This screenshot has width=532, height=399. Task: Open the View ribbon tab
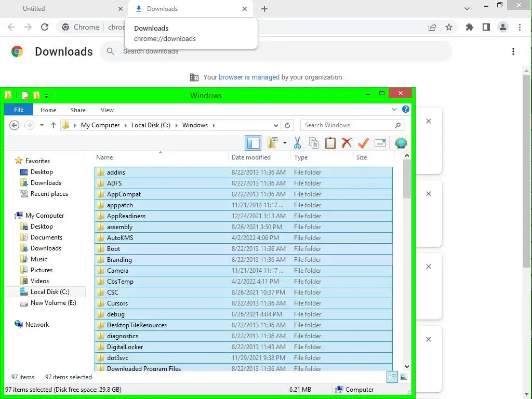tap(107, 110)
